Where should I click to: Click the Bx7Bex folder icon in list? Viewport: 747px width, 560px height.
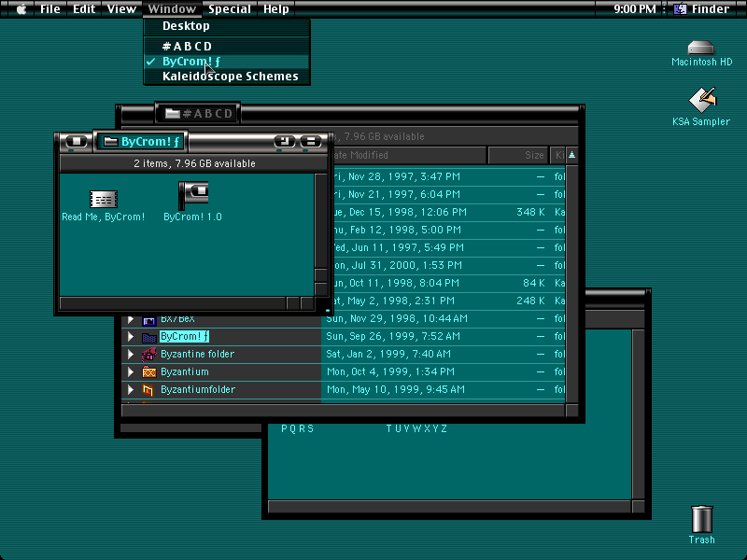(x=149, y=320)
